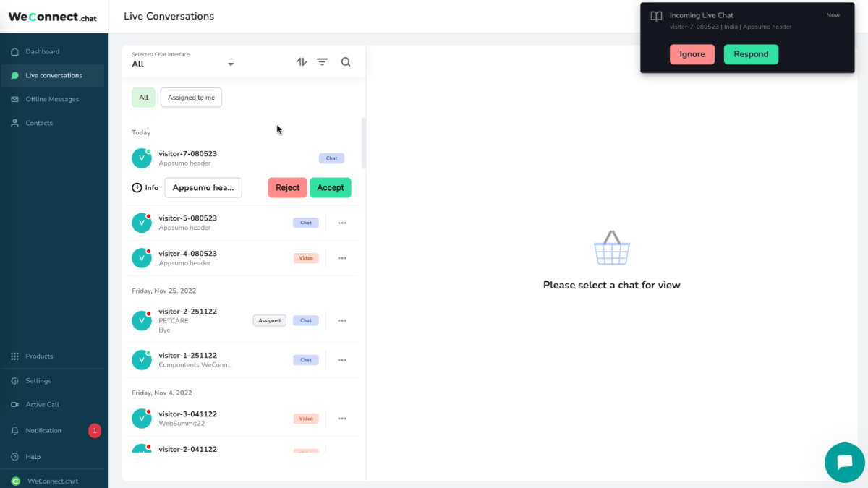This screenshot has height=488, width=868.
Task: Open the Dashboard icon in the sidebar
Action: [15, 51]
